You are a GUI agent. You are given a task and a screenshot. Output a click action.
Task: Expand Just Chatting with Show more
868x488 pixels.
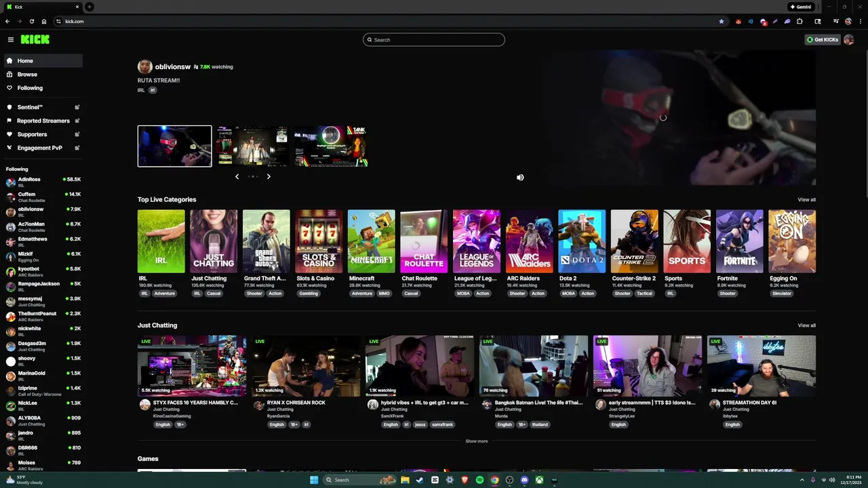coord(477,441)
